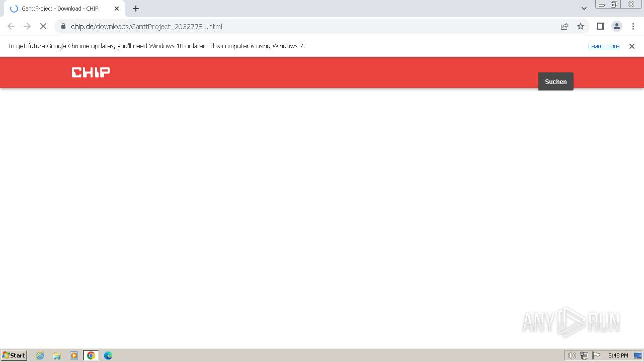Viewport: 644px width, 362px height.
Task: Open Chrome profile avatar menu
Action: point(616,26)
